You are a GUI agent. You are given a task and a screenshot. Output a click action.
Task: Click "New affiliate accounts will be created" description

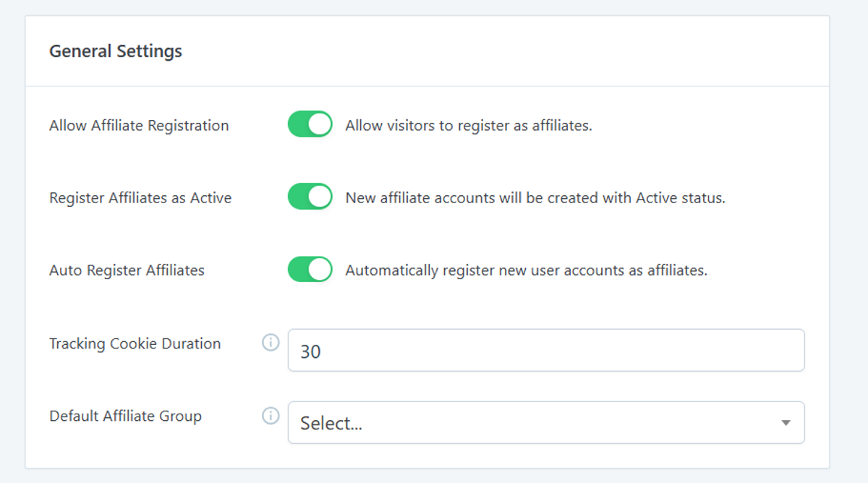click(x=535, y=197)
